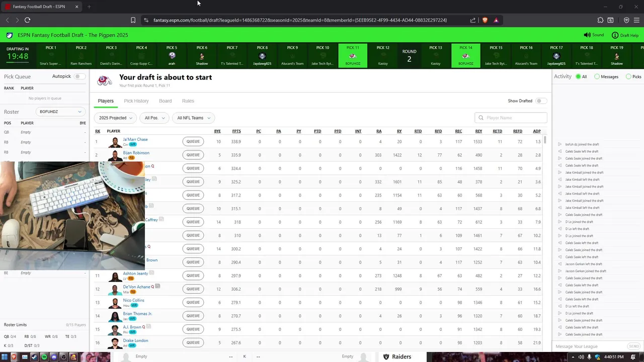This screenshot has width=644, height=362.
Task: Click the Pick 8 Jaydawg625 team logo
Action: [x=262, y=56]
